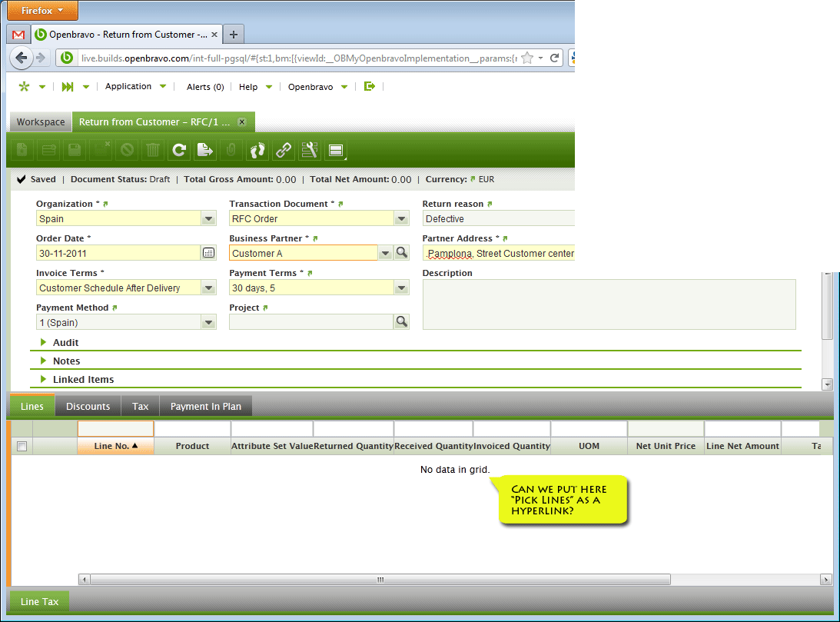Click the chain Link icon in toolbar
Screen dimensions: 840x622
[284, 150]
